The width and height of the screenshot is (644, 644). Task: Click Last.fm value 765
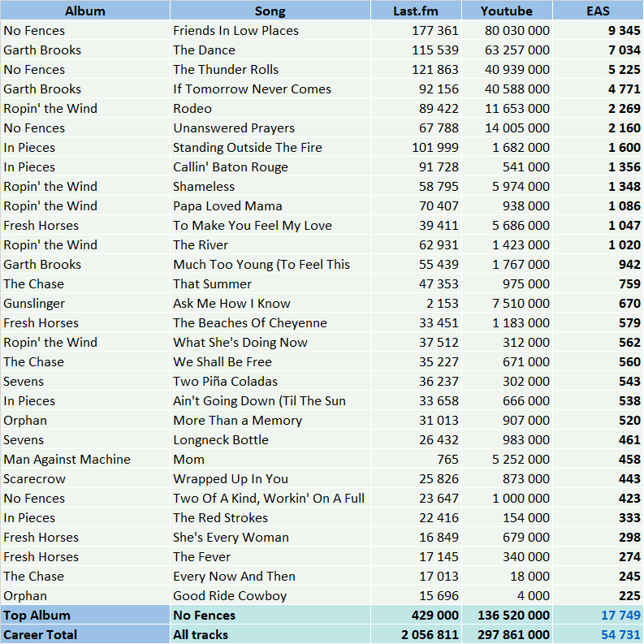(416, 460)
